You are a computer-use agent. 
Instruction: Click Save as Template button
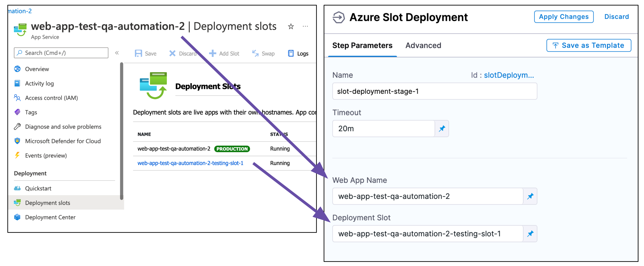(589, 46)
